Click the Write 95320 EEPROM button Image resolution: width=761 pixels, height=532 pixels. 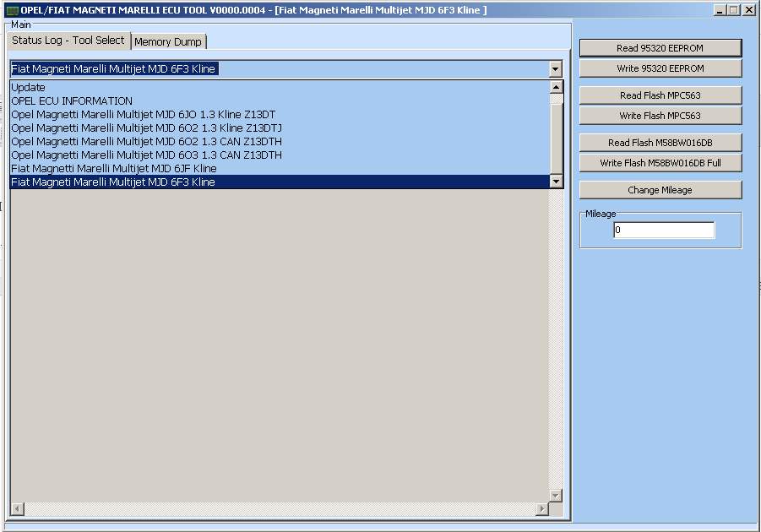[x=660, y=68]
